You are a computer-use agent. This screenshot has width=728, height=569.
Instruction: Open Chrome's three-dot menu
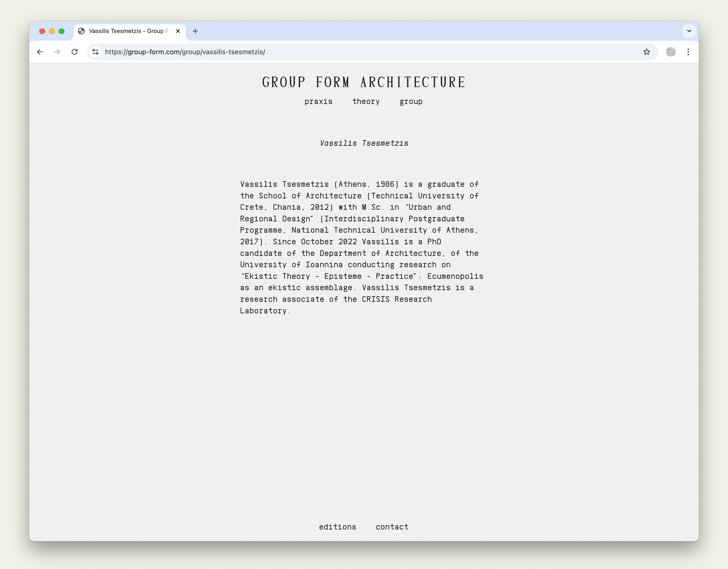(688, 52)
